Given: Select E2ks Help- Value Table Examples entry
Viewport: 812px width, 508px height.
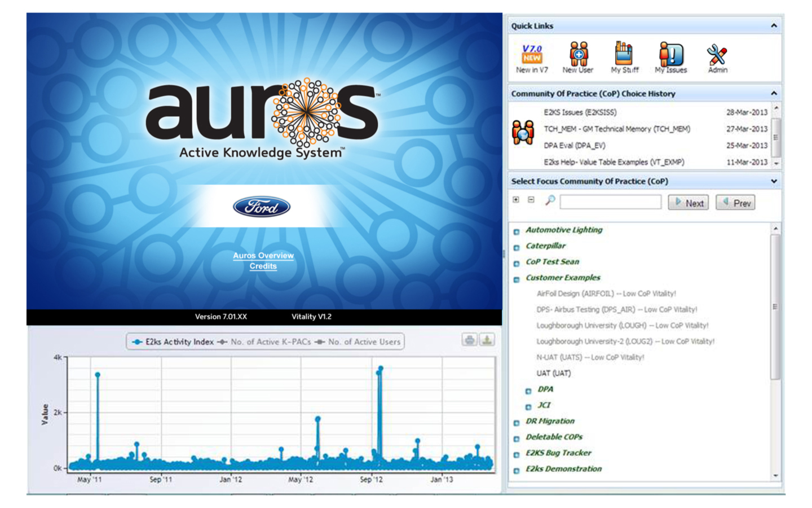Looking at the screenshot, I should click(x=614, y=162).
